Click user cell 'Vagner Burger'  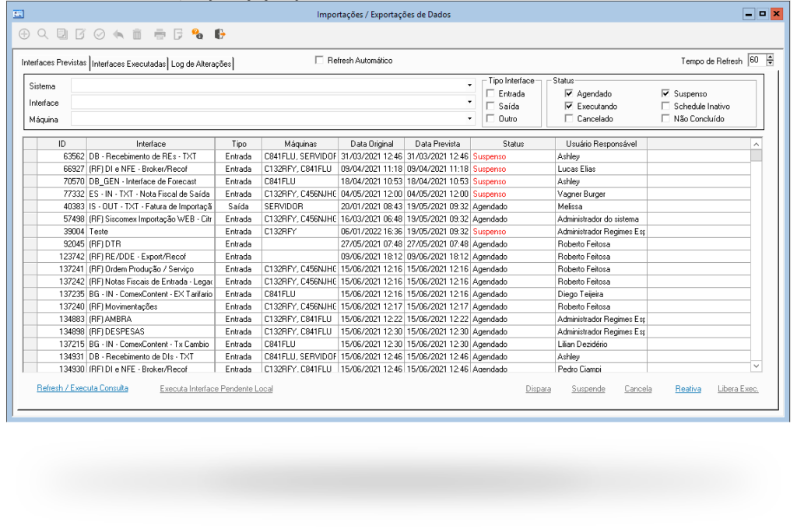602,194
